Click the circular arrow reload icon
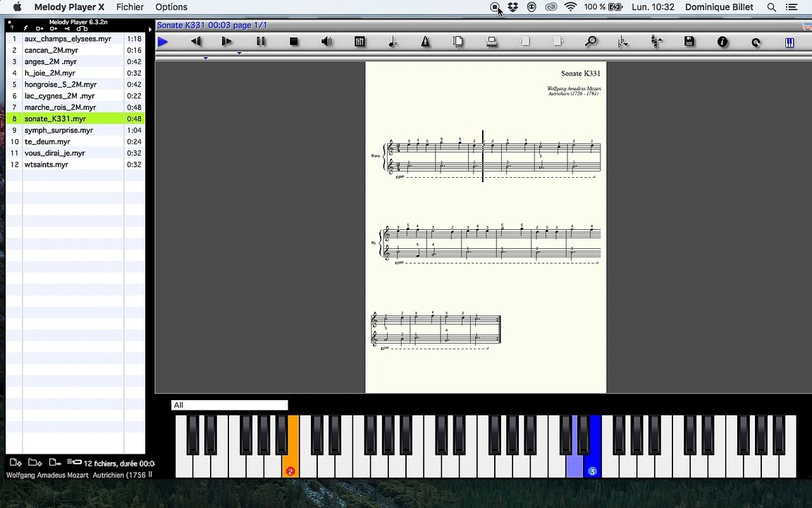 tap(756, 42)
